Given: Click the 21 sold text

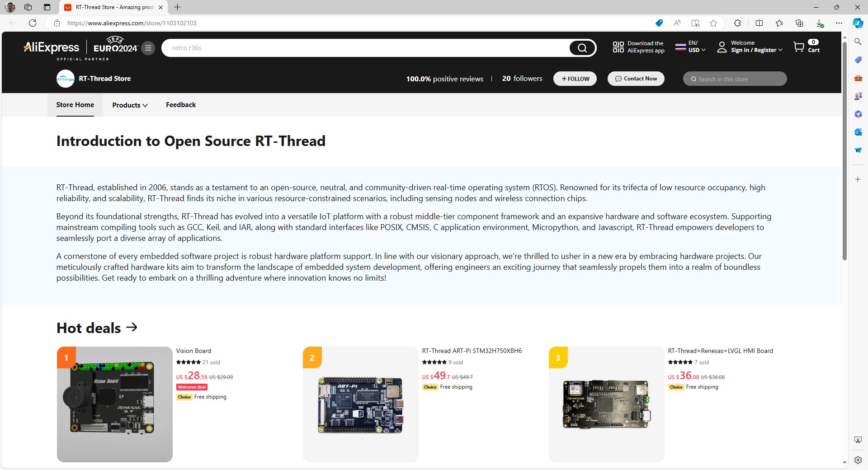Looking at the screenshot, I should 211,362.
